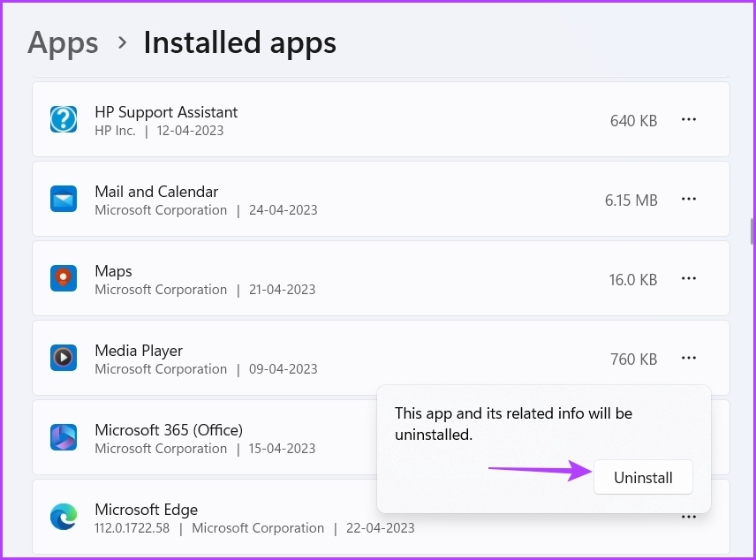Click the Microsoft 365 (Office) title

(x=169, y=430)
